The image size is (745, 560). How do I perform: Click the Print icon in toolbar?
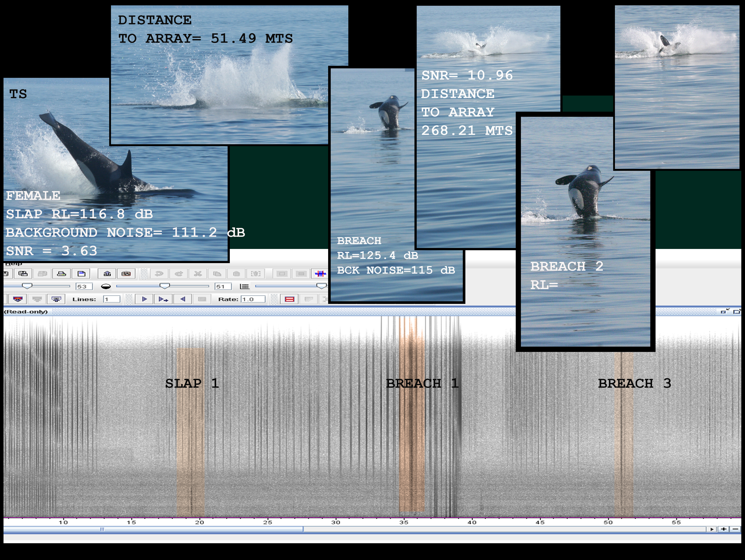62,274
